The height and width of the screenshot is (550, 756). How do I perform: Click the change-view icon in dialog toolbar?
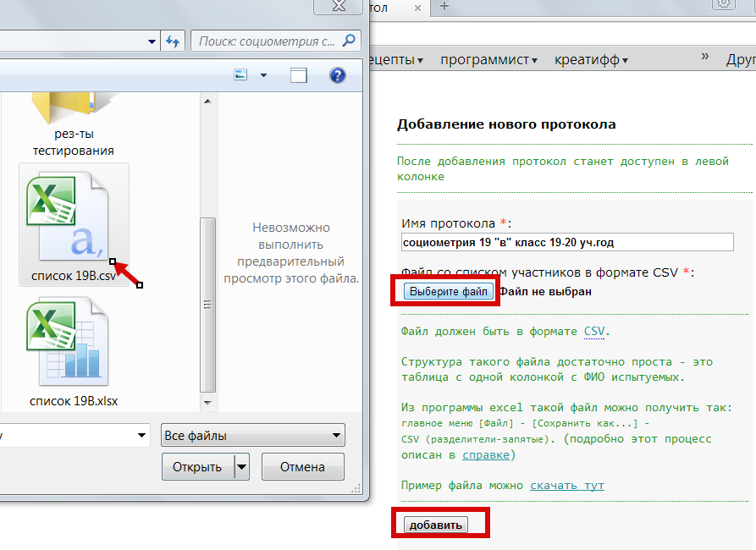(x=240, y=75)
